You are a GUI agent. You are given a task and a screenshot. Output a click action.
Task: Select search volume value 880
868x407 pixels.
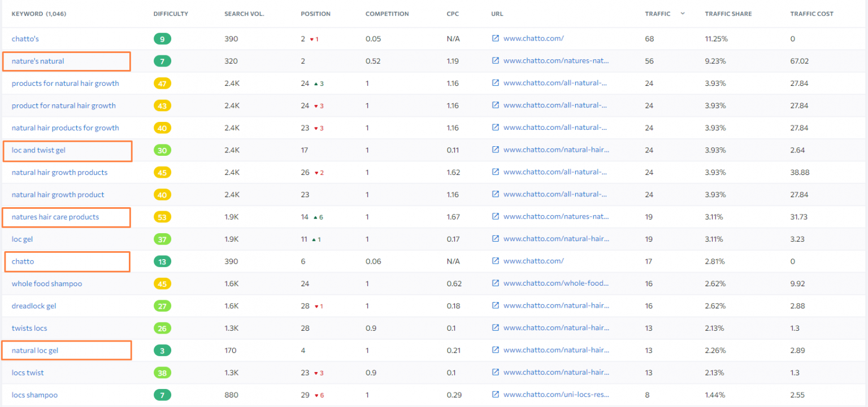click(231, 395)
